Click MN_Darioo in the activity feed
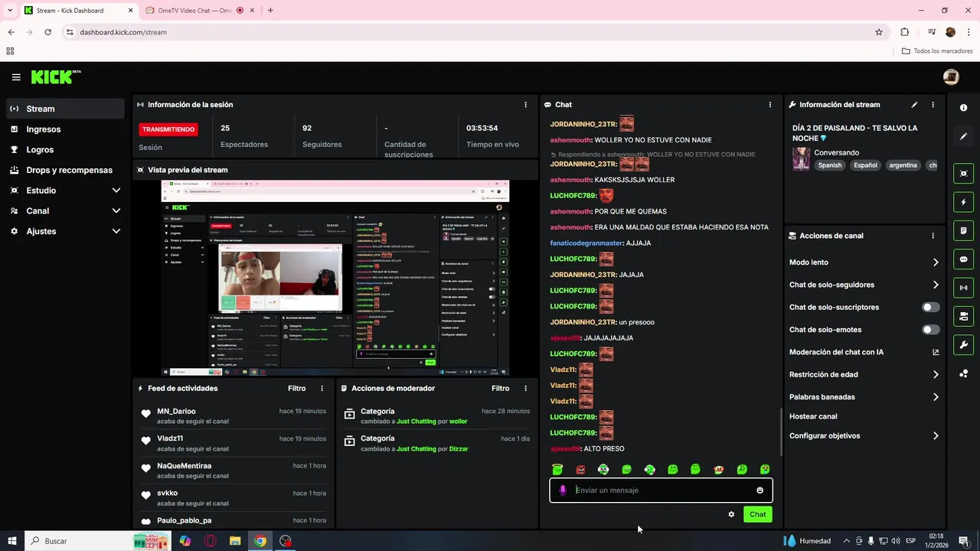 [x=176, y=411]
